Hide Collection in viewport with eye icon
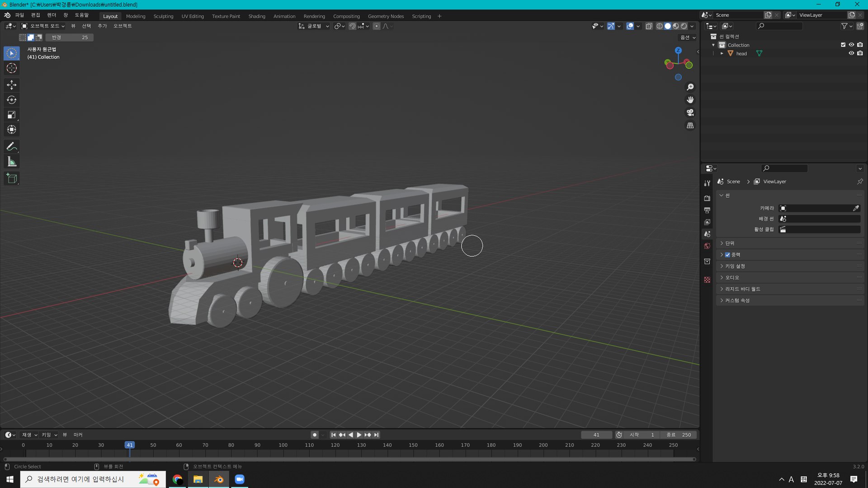Screen dimensions: 868x488 click(851, 45)
